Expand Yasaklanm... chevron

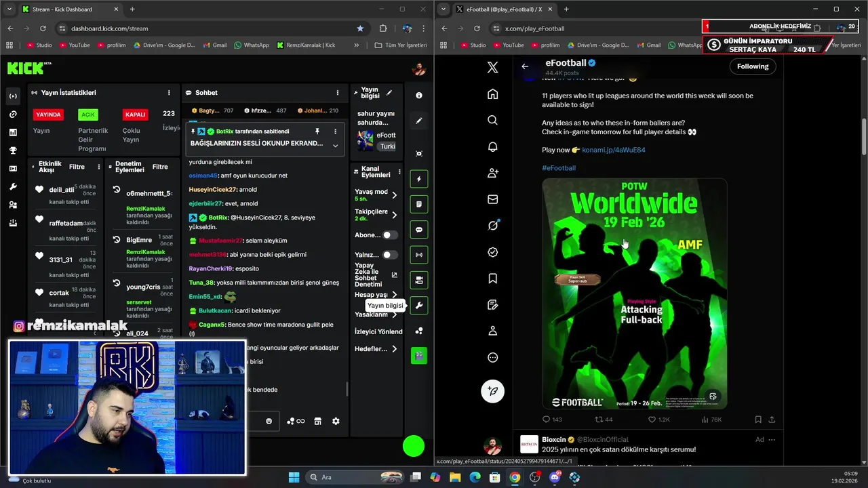(395, 314)
